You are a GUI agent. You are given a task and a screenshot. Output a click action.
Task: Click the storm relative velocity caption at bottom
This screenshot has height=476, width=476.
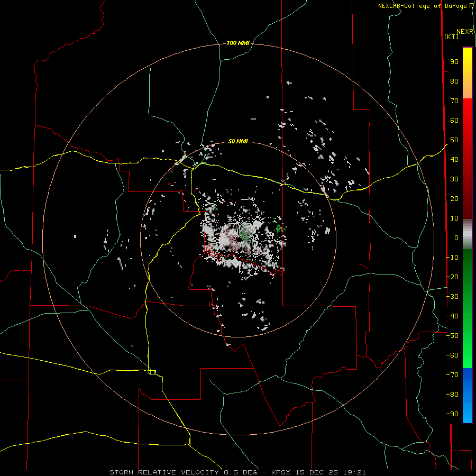237,472
